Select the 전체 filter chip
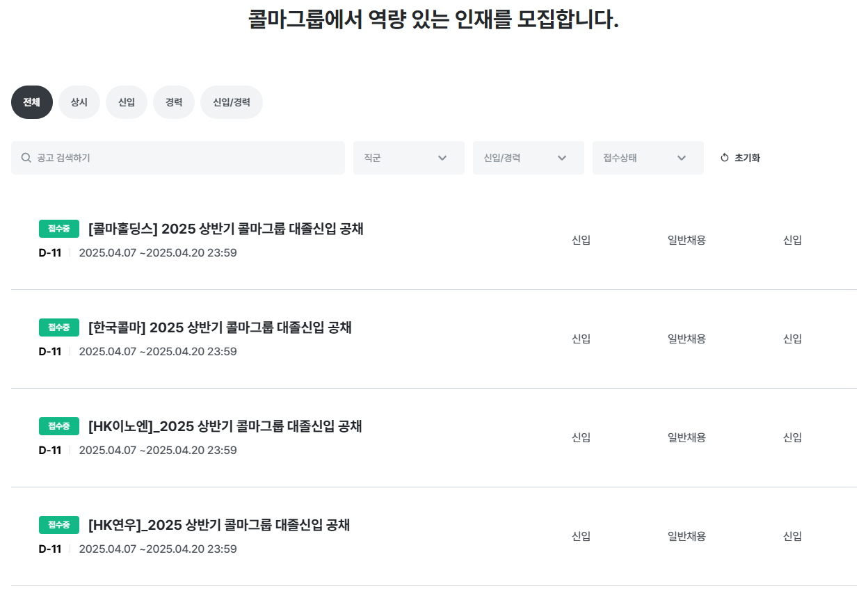Image resolution: width=868 pixels, height=591 pixels. tap(31, 102)
